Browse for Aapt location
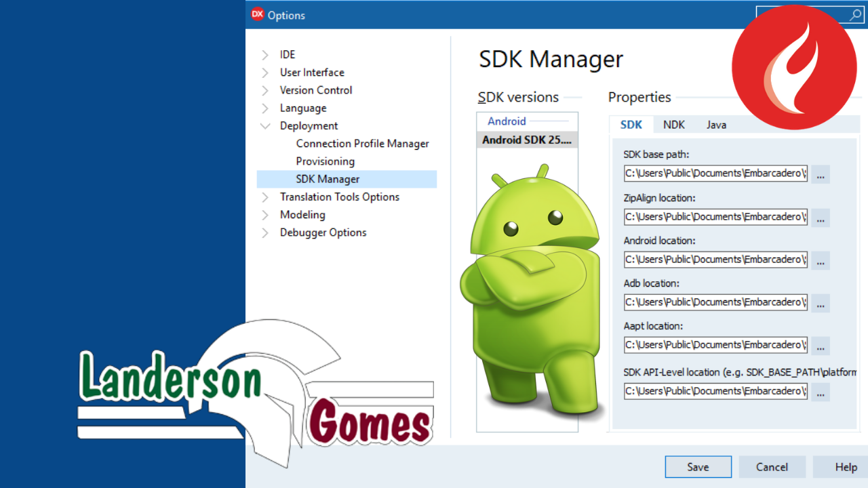 (x=821, y=346)
